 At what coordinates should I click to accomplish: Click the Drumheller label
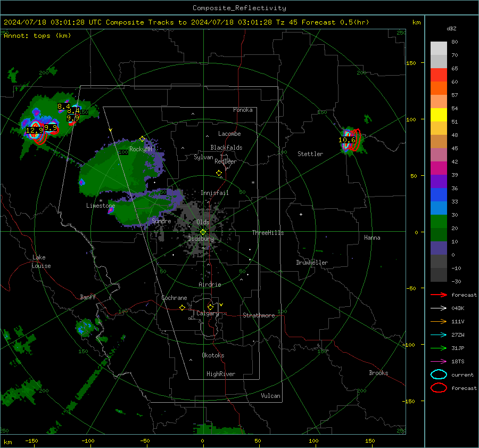click(312, 263)
